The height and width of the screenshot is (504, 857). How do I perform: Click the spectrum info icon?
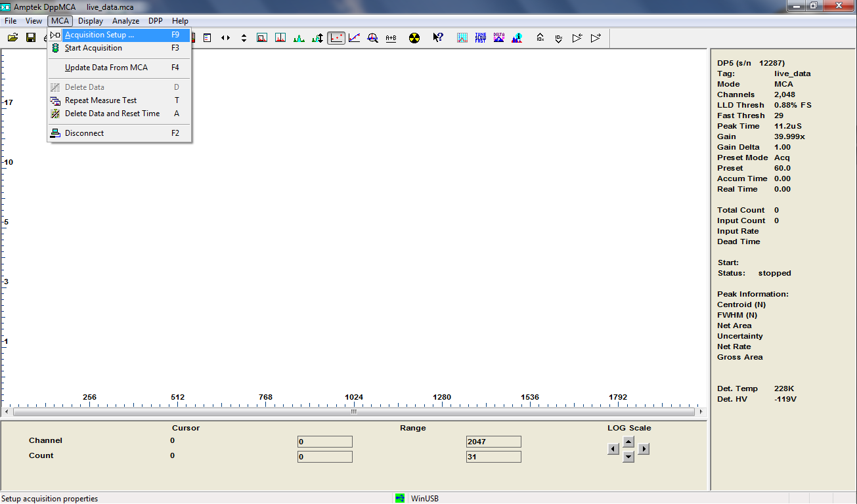click(x=517, y=38)
